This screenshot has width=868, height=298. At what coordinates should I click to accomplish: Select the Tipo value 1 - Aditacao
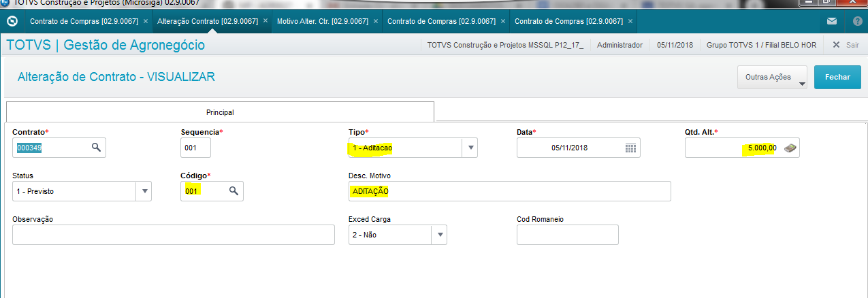(x=372, y=148)
